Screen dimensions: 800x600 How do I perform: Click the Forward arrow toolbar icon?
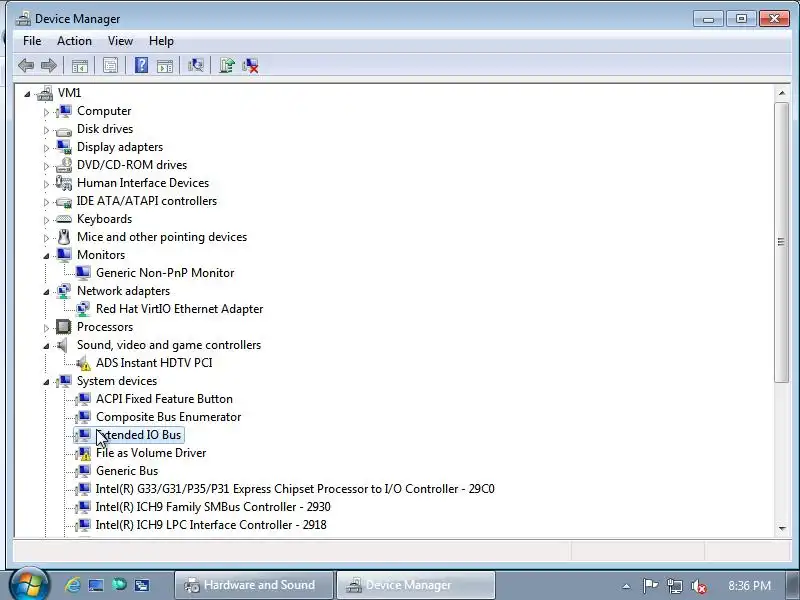(x=48, y=65)
